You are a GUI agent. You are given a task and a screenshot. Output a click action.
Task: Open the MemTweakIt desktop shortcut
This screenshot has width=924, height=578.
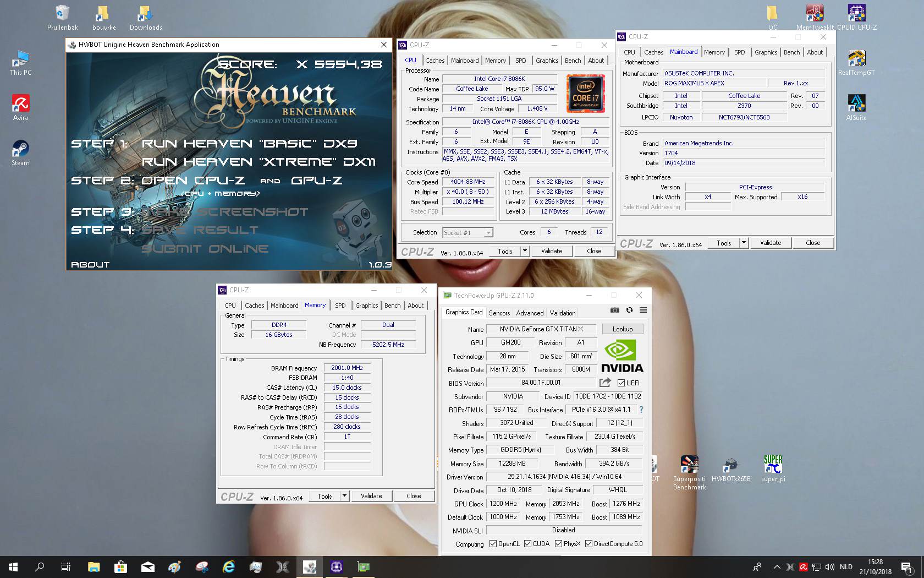click(x=815, y=18)
